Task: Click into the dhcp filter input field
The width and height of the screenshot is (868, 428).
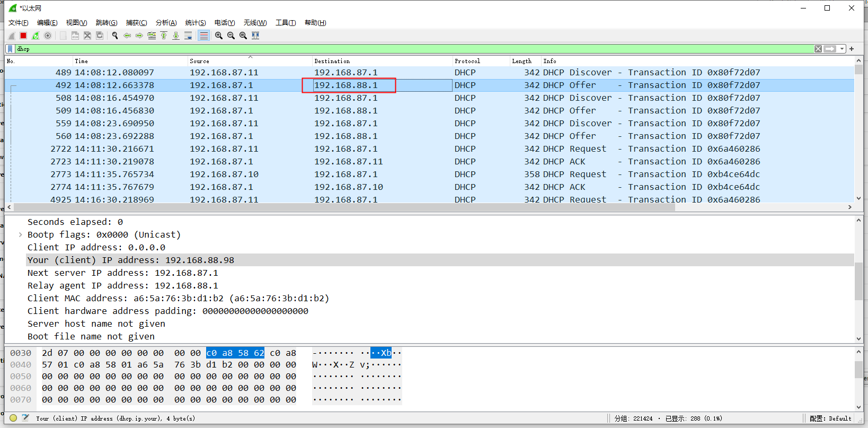Action: coord(413,49)
